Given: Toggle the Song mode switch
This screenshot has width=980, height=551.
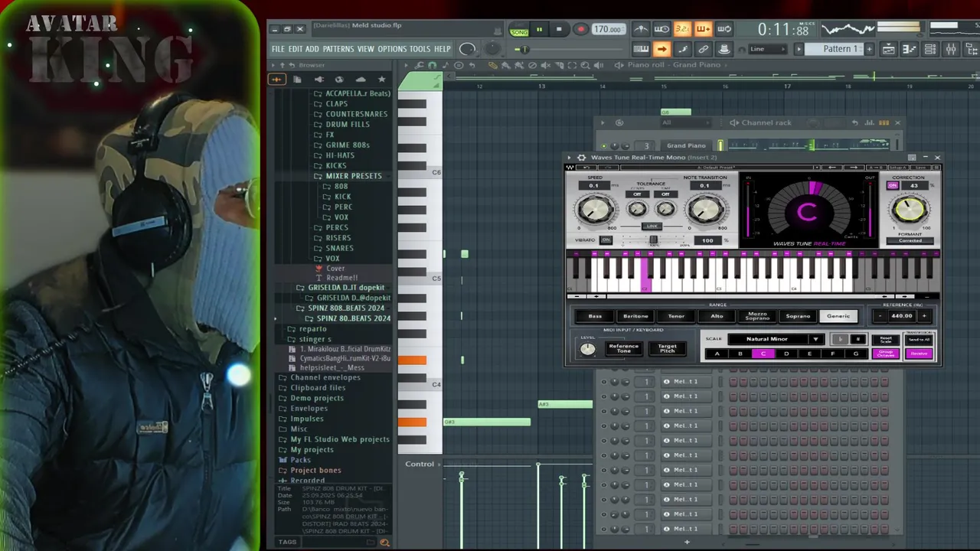Looking at the screenshot, I should (x=519, y=31).
